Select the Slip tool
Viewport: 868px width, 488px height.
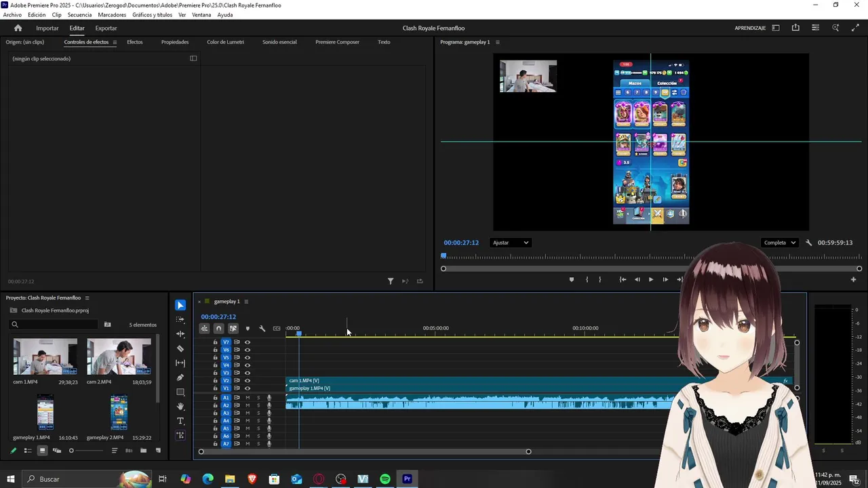pyautogui.click(x=180, y=363)
